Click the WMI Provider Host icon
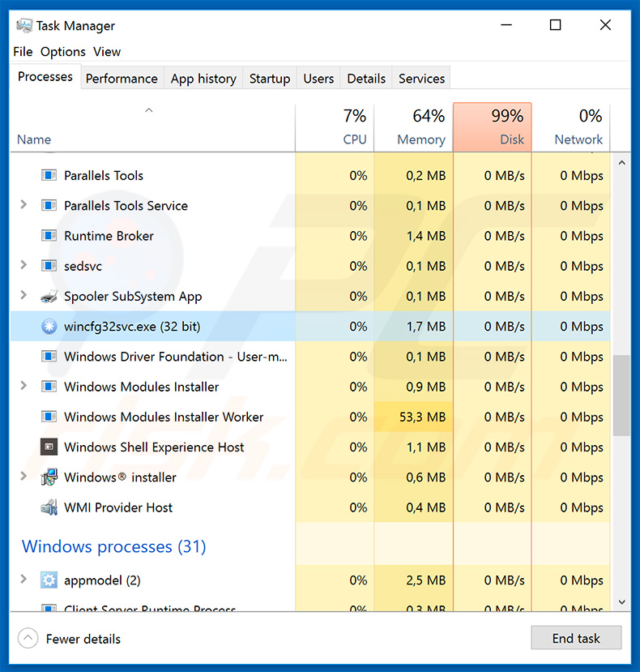This screenshot has width=640, height=672. click(x=49, y=507)
